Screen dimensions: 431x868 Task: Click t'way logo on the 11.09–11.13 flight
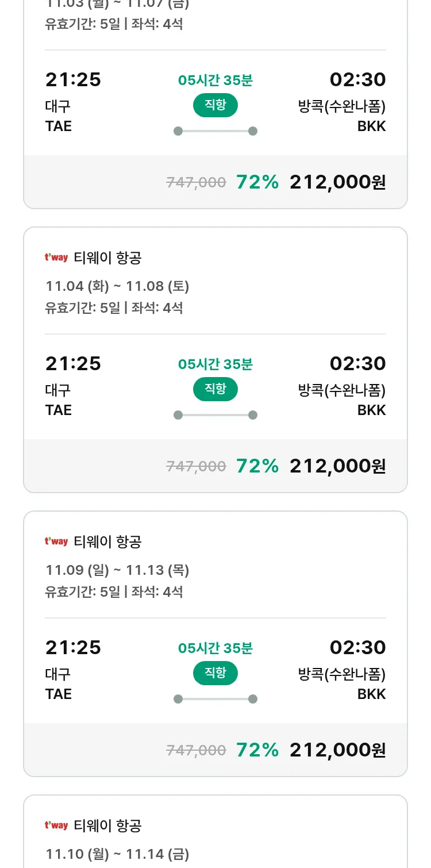coord(56,541)
